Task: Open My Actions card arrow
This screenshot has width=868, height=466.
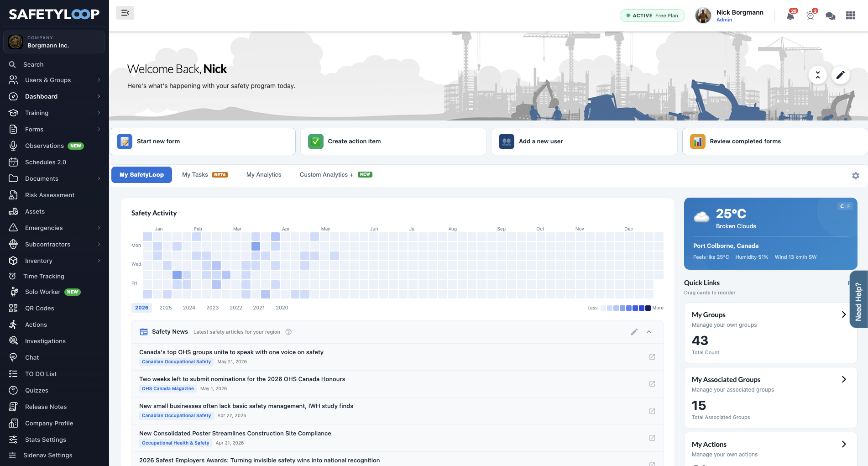Action: [844, 444]
